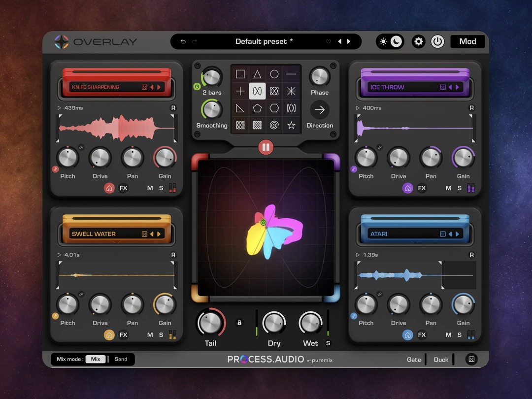Randomize the Knife Sharpening sample with dice
This screenshot has height=399, width=532.
[144, 87]
